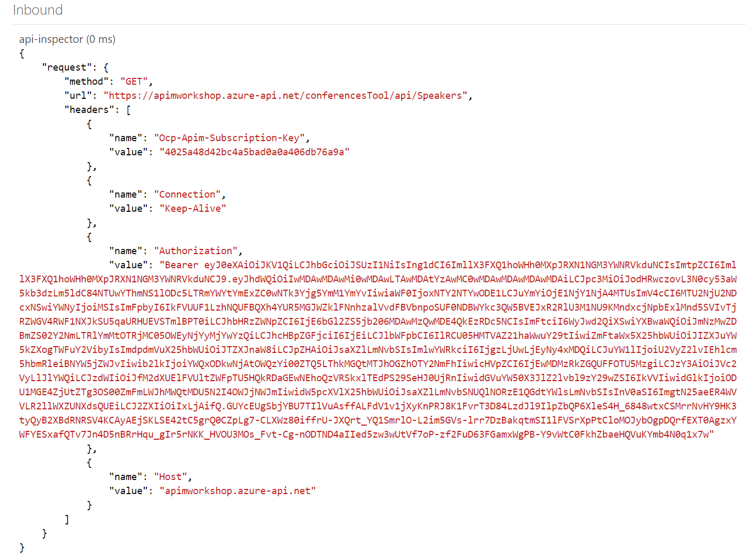
Task: Click the subscription key value starting with 4025a48d
Action: click(254, 152)
